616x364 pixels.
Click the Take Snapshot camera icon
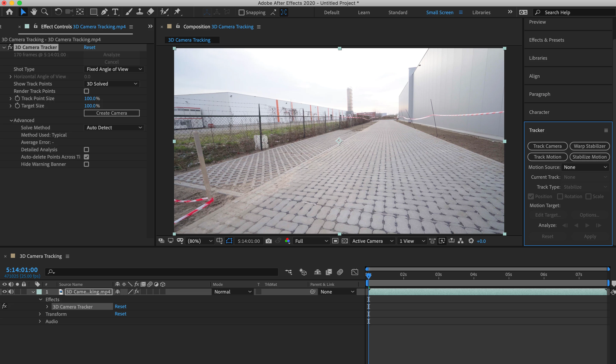pos(269,241)
